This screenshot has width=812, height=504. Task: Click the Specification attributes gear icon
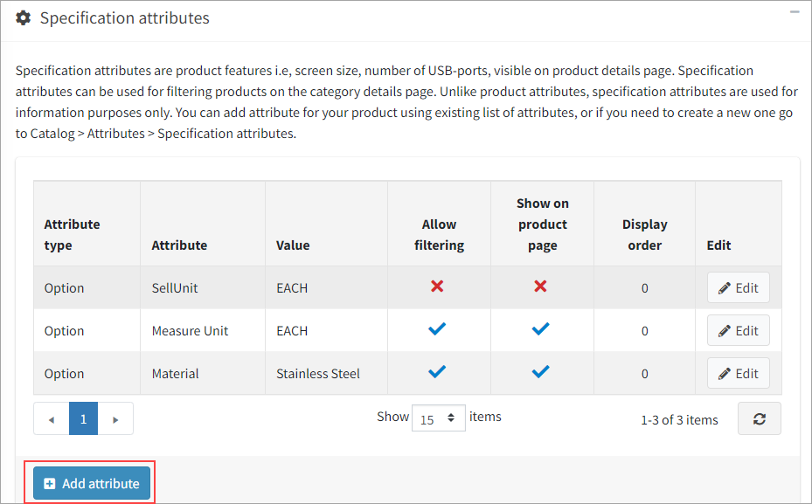pos(24,18)
